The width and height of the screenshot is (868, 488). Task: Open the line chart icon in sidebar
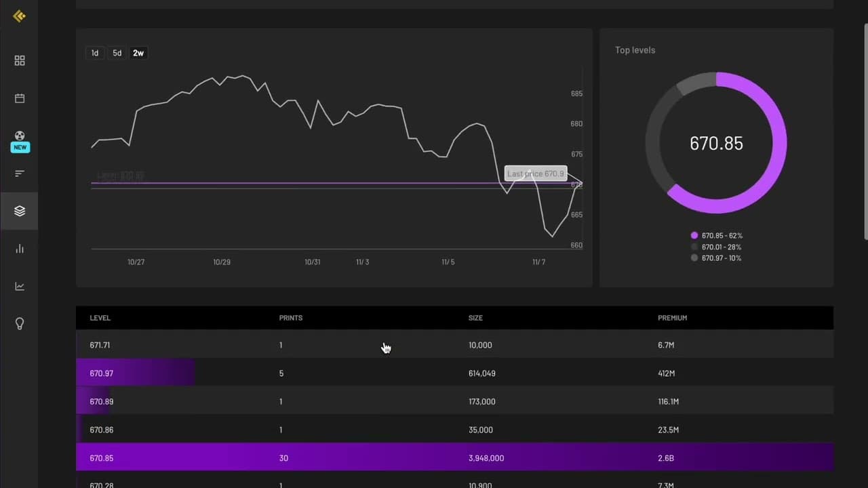[x=20, y=286]
